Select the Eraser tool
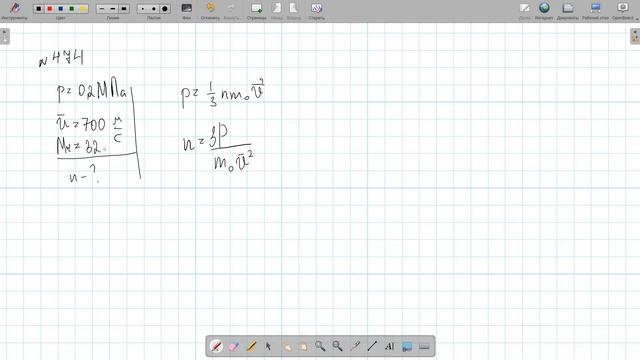The width and height of the screenshot is (640, 360). click(x=233, y=347)
